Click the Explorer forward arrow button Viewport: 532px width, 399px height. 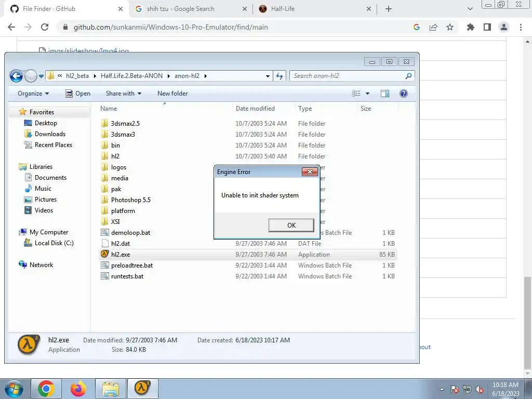[x=31, y=76]
